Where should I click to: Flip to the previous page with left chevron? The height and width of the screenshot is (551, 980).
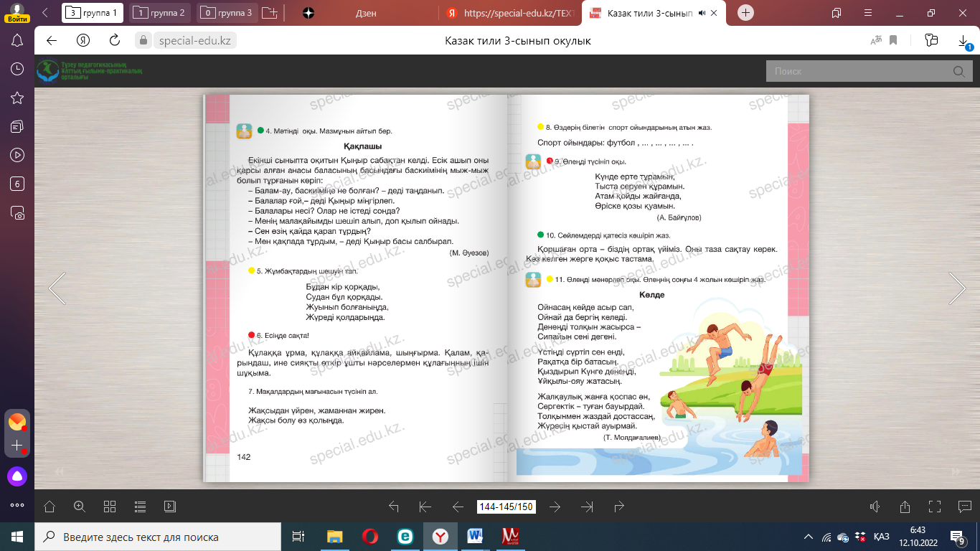(x=57, y=288)
